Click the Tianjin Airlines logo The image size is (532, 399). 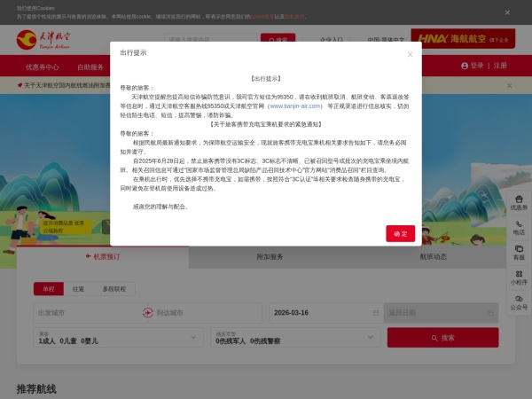[x=47, y=40]
